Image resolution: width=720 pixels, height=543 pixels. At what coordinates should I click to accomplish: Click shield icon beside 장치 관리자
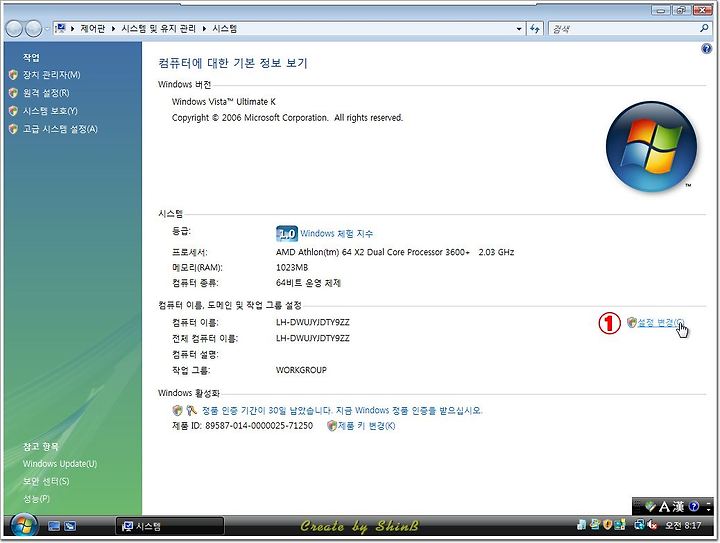click(13, 75)
